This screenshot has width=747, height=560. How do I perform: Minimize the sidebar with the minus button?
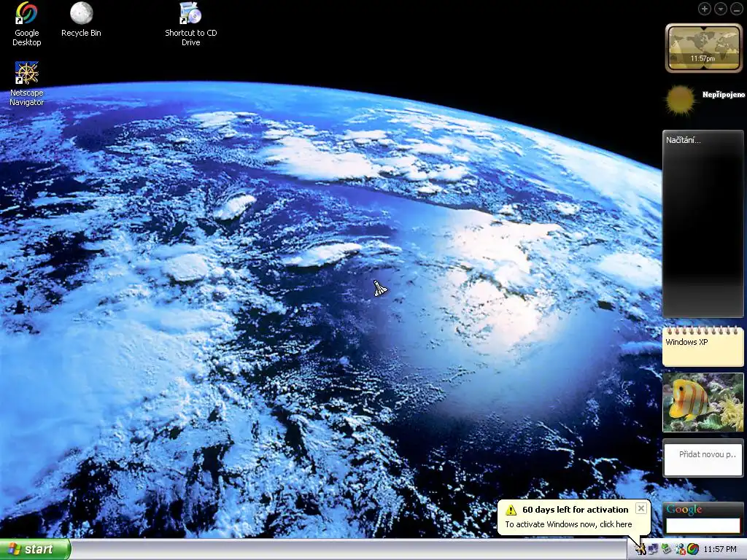click(736, 9)
